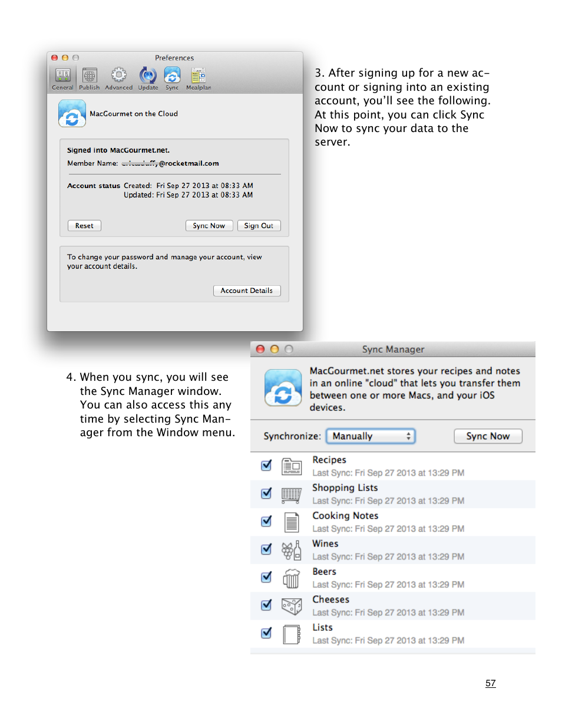Click the Recipes card icon
The height and width of the screenshot is (728, 562).
click(292, 466)
